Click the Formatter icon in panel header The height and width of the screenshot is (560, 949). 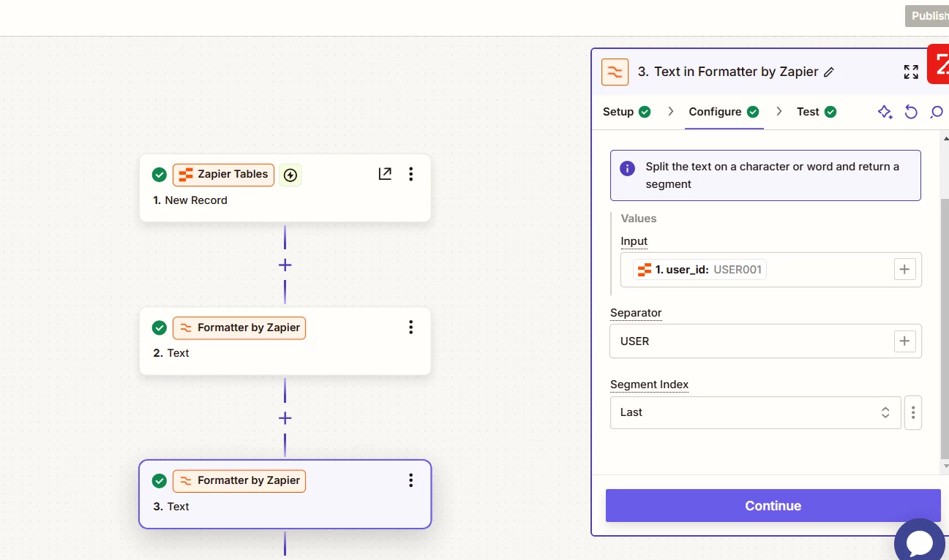(615, 72)
